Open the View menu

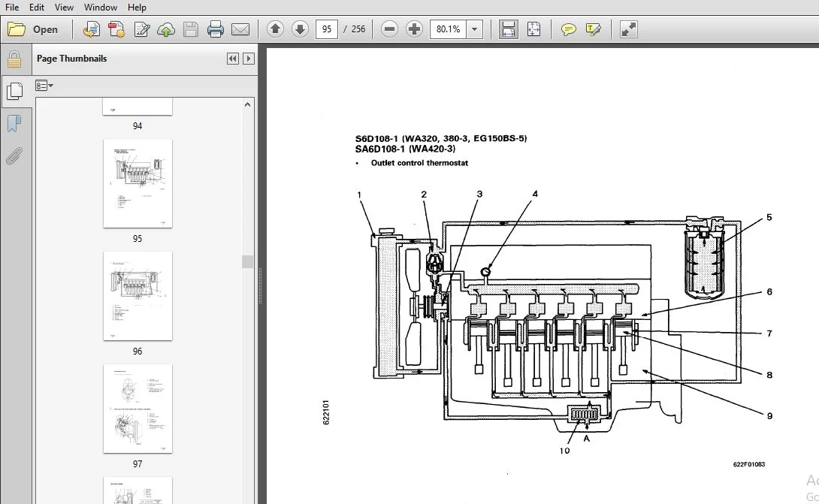(64, 8)
